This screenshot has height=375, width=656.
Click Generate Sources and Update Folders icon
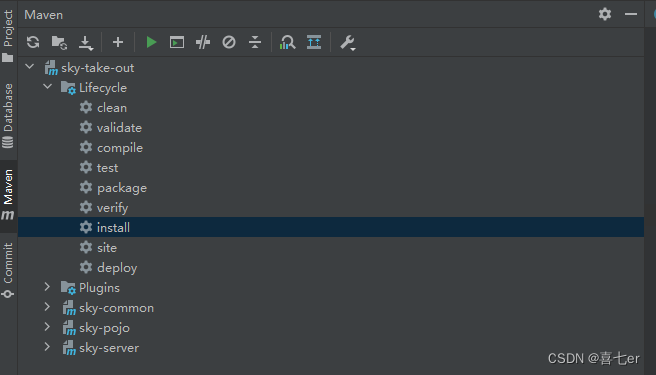coord(59,42)
